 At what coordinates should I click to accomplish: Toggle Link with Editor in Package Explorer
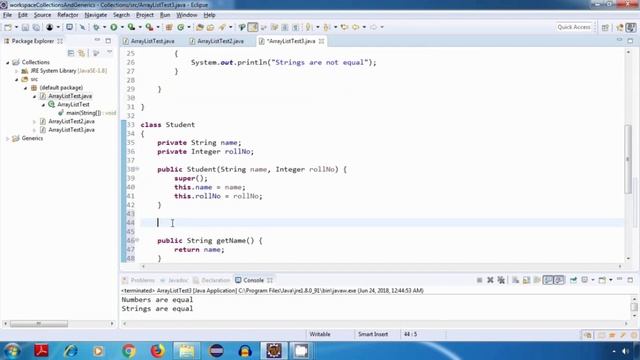(81, 53)
